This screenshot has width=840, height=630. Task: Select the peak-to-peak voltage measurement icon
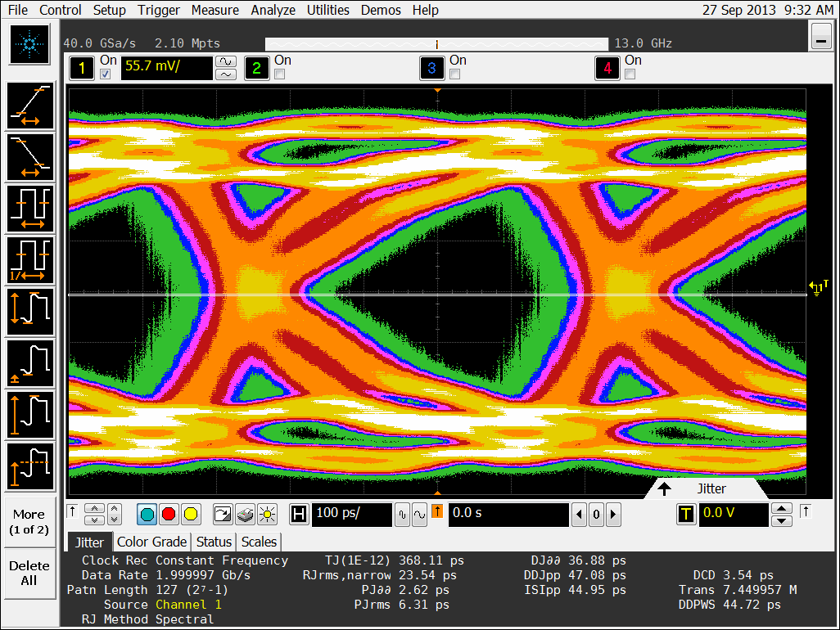point(30,312)
